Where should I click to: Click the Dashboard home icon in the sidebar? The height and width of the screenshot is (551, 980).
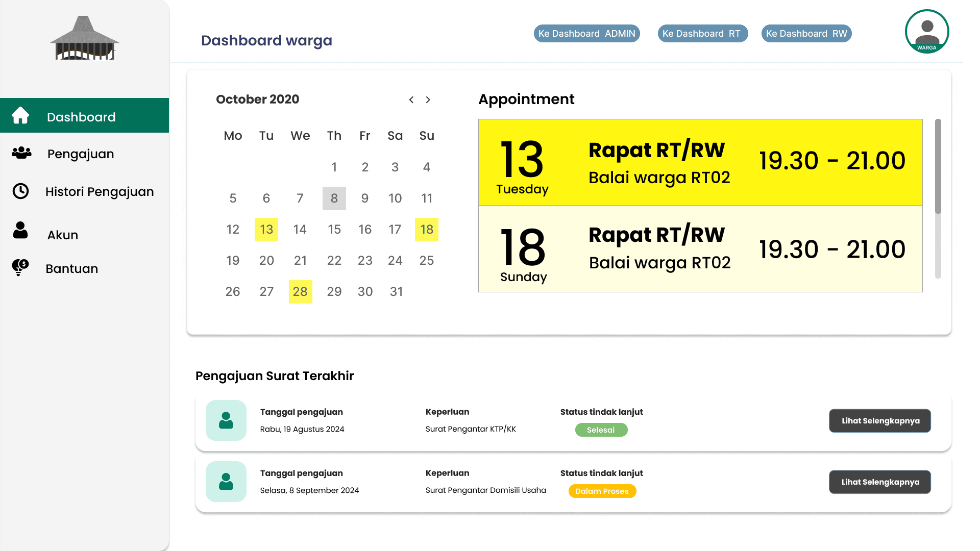pos(20,116)
